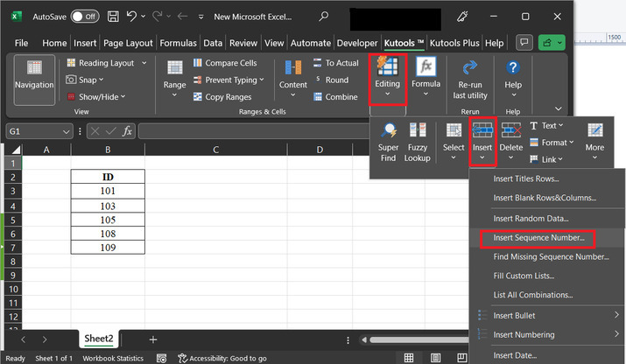The height and width of the screenshot is (364, 626).
Task: Click the Enter checkmark in formula bar
Action: [110, 131]
